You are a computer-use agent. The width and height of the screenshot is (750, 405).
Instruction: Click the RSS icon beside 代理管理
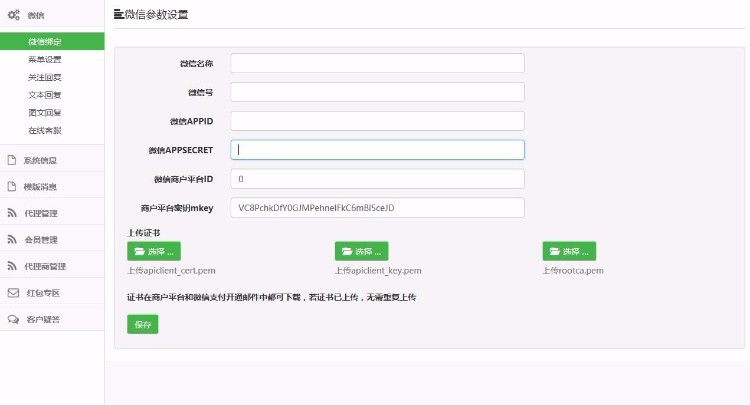click(12, 213)
